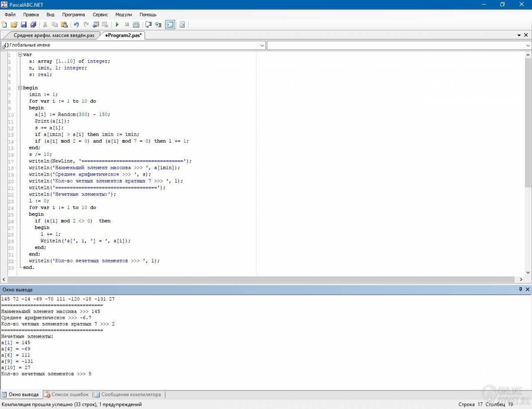Click the Compile toolbar icon

click(x=136, y=25)
